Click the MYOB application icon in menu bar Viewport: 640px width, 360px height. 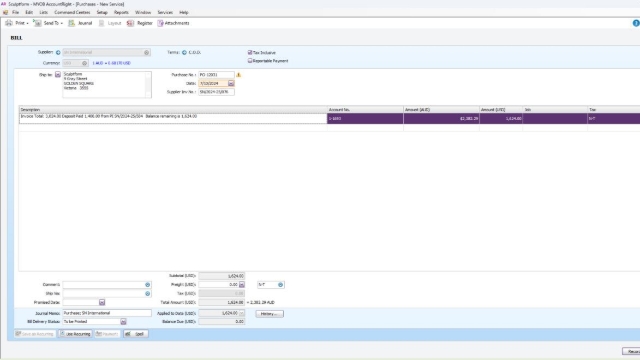[5, 13]
